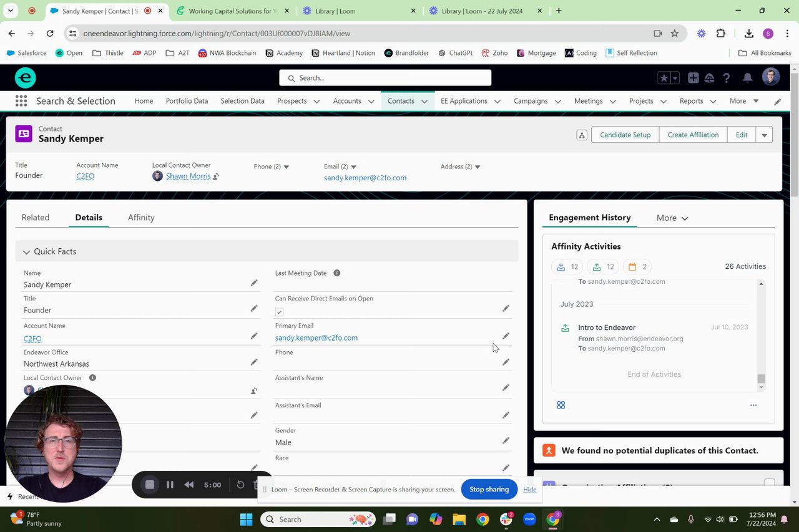This screenshot has width=799, height=532.
Task: Open Chrome downloads
Action: 748,34
